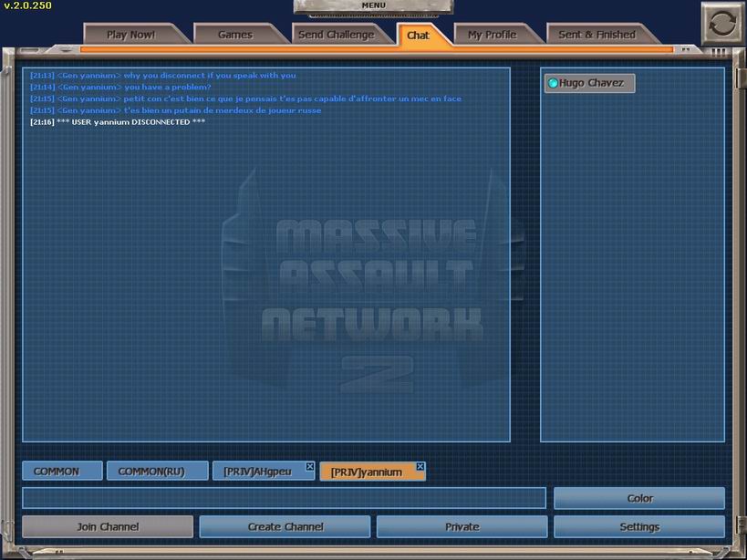Click the 'you have a problem?' chat line
747x560 pixels.
point(120,88)
